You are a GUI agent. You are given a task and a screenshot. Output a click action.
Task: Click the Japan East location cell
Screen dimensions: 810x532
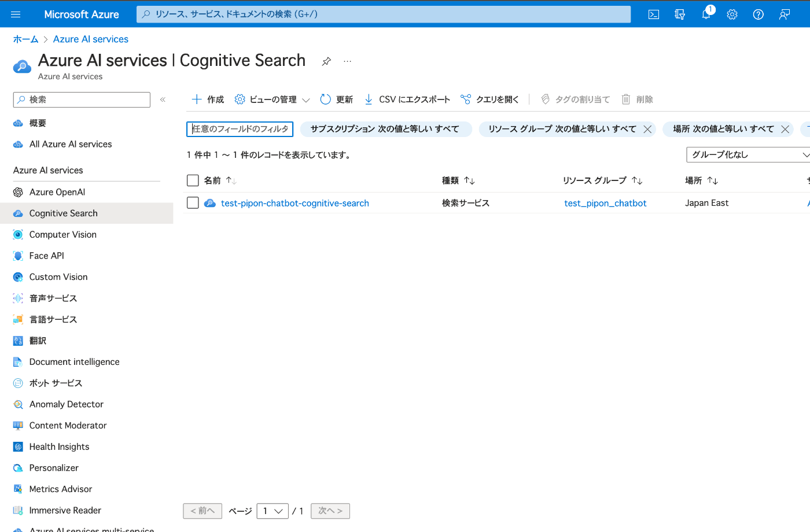[706, 203]
